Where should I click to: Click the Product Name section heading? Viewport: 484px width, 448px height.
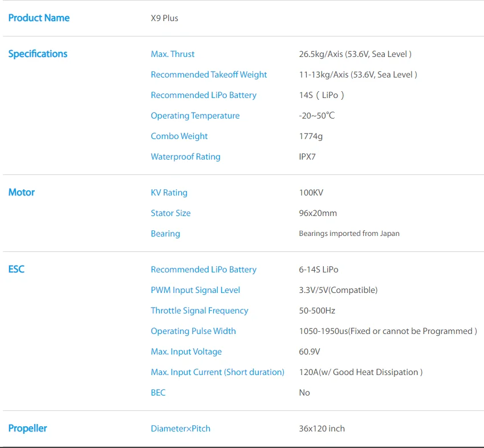(39, 18)
